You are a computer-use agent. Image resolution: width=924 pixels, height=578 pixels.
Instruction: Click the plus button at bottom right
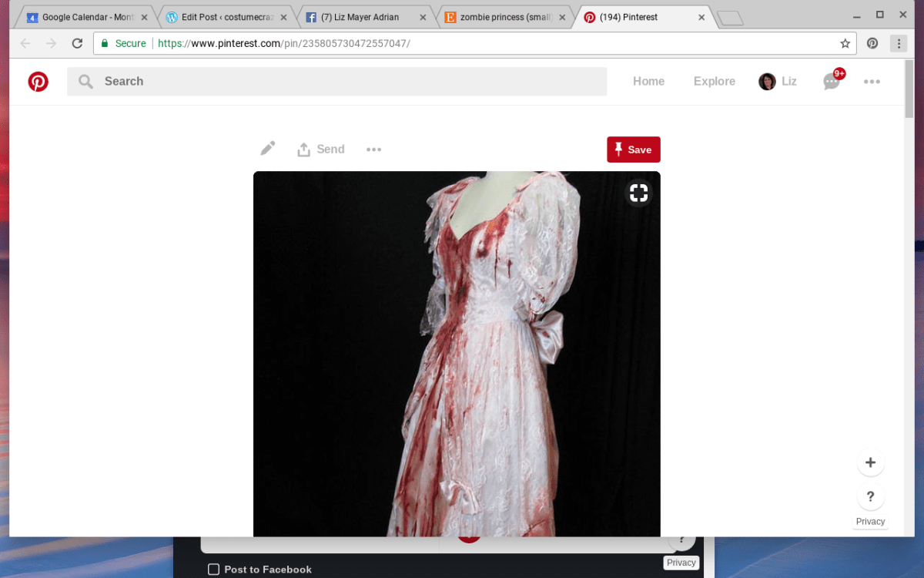pos(870,462)
